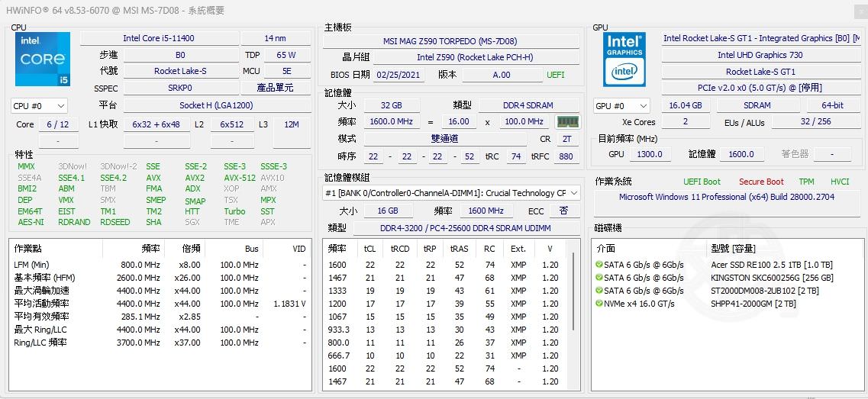The width and height of the screenshot is (868, 399).
Task: Click the BIOS date 02/25/2021 field
Action: pos(398,75)
